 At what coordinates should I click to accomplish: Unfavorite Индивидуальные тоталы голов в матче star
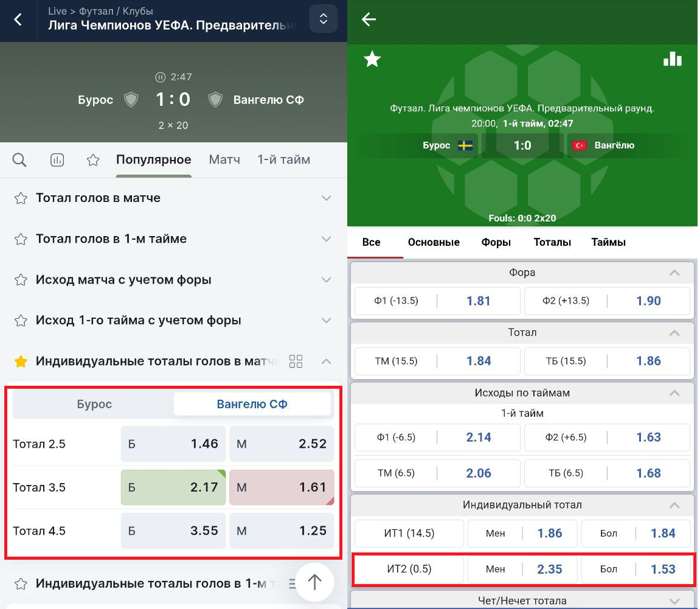coord(21,361)
